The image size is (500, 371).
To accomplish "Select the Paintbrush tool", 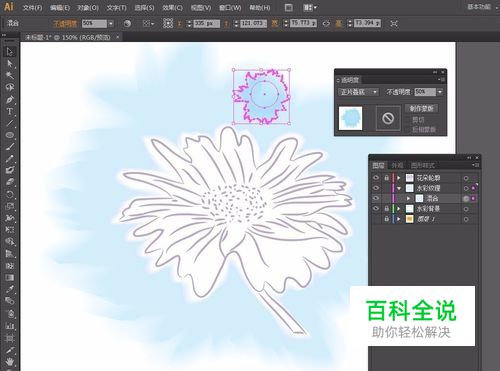I will [9, 147].
